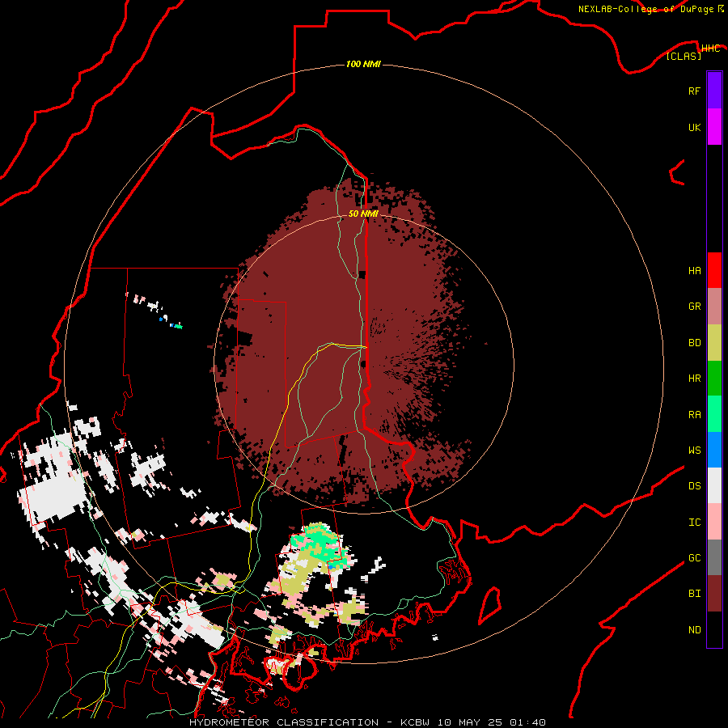Click the HHC product label
728x728 pixels.
coord(710,49)
